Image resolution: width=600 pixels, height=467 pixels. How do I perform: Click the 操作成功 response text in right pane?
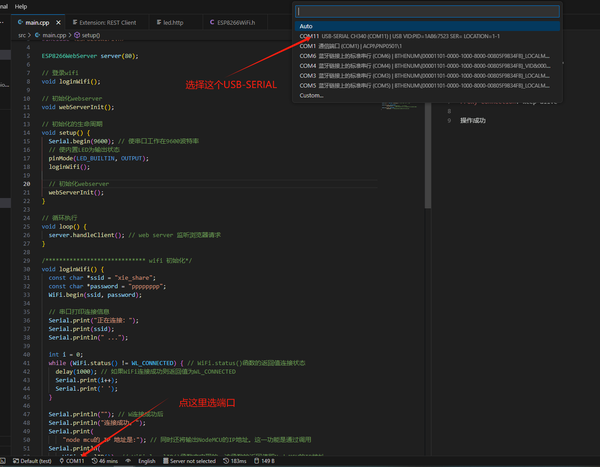473,121
